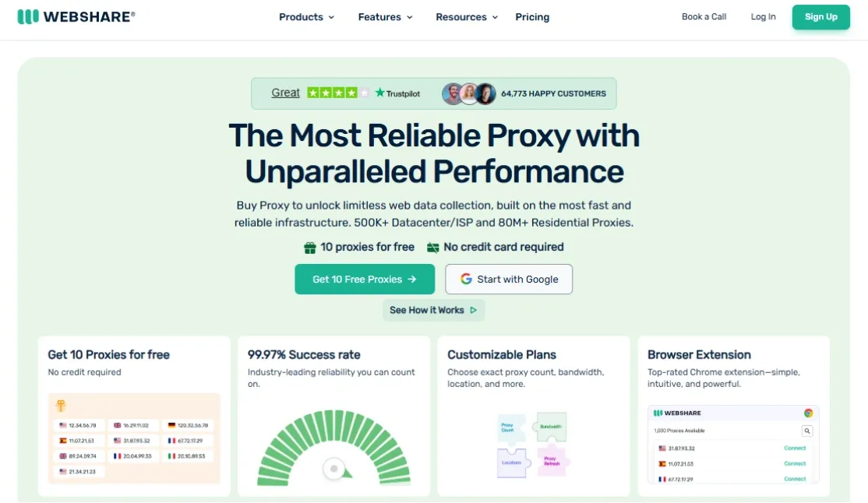Click the Log In link
Image resolution: width=868 pixels, height=503 pixels.
[x=763, y=16]
